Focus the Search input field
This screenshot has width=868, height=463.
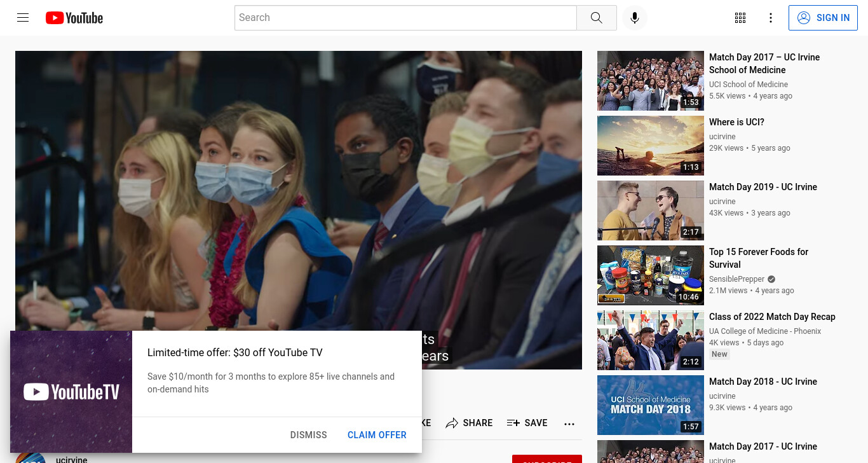[405, 18]
